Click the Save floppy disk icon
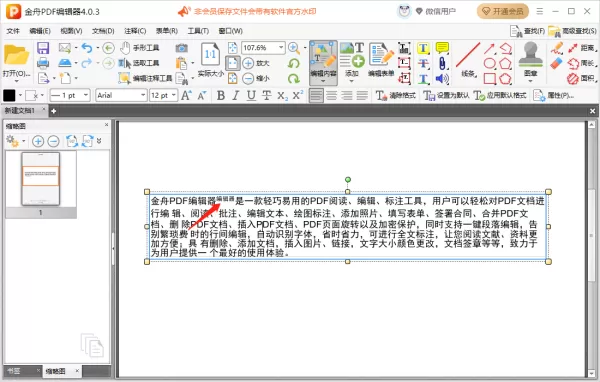 [x=43, y=48]
